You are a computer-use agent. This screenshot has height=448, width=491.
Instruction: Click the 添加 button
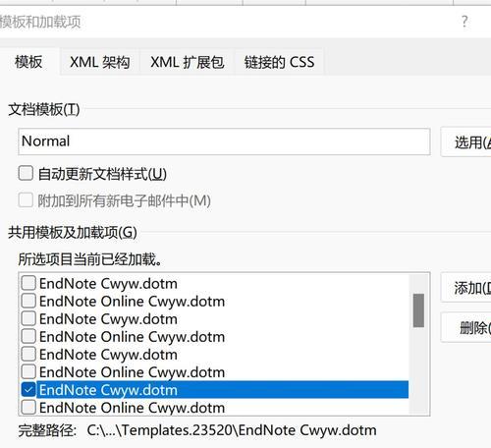click(x=466, y=288)
